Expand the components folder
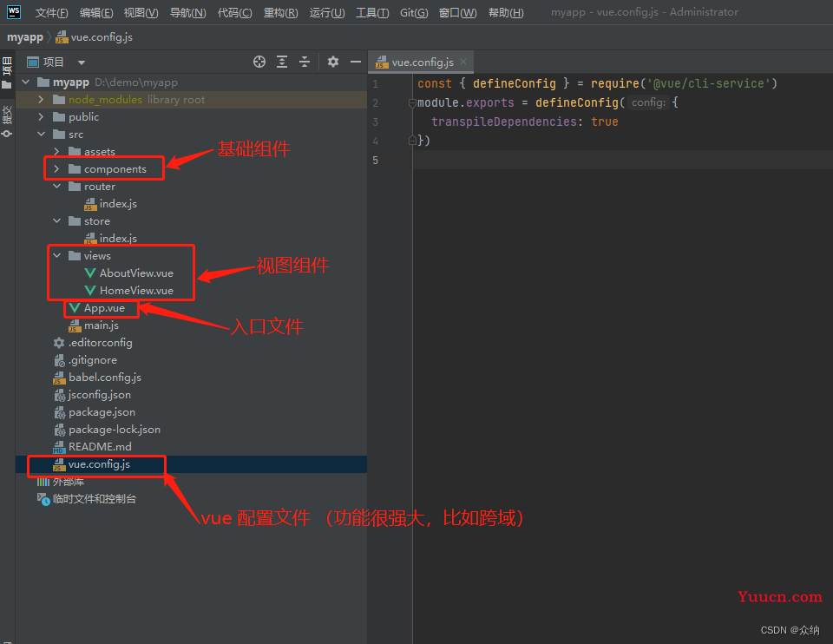 (x=57, y=169)
